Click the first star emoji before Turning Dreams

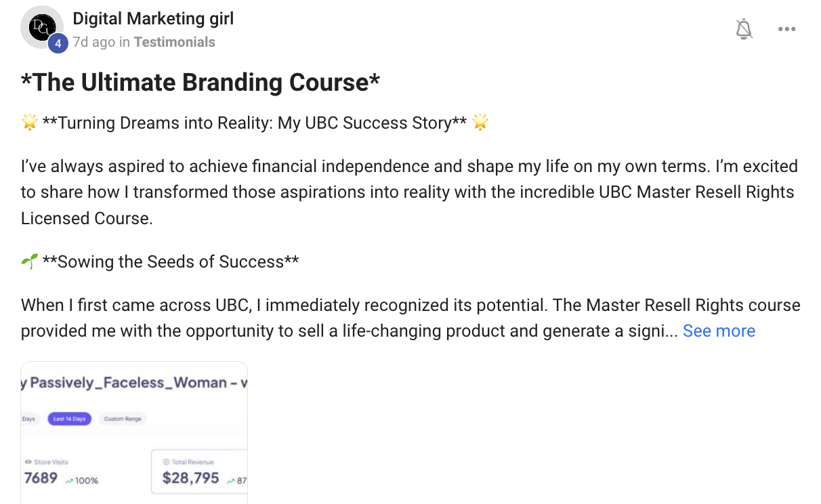point(29,123)
